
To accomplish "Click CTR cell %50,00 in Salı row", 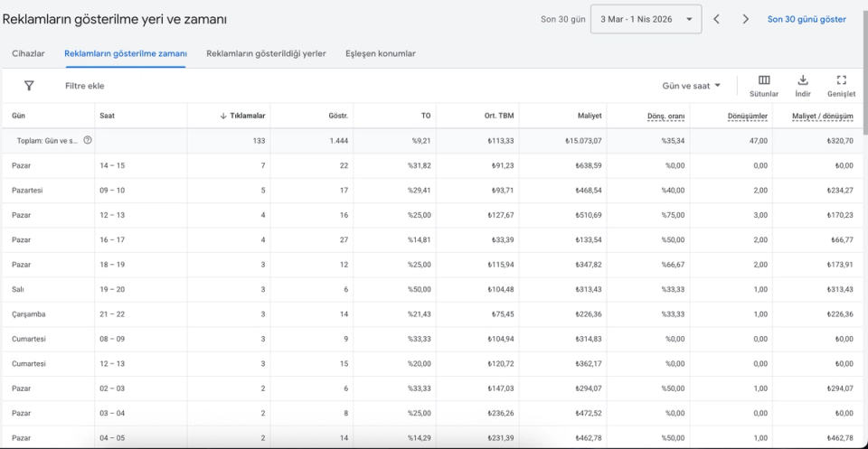I will click(x=419, y=289).
